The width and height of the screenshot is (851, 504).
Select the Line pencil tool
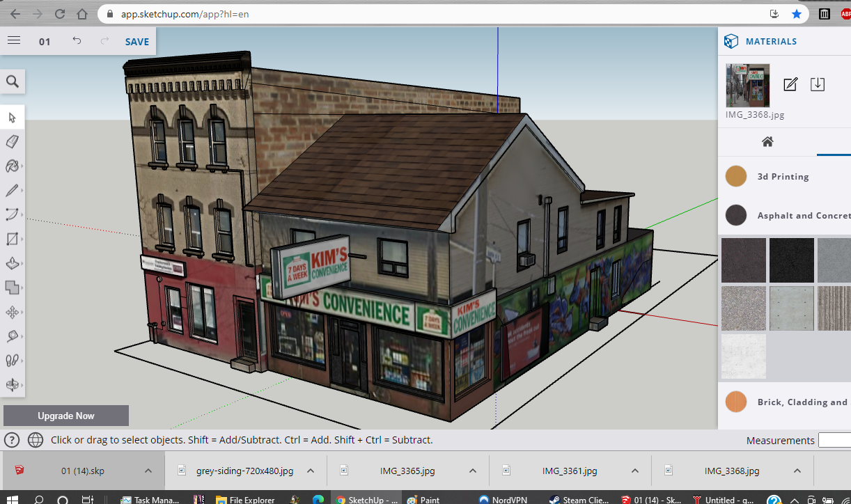pos(13,191)
